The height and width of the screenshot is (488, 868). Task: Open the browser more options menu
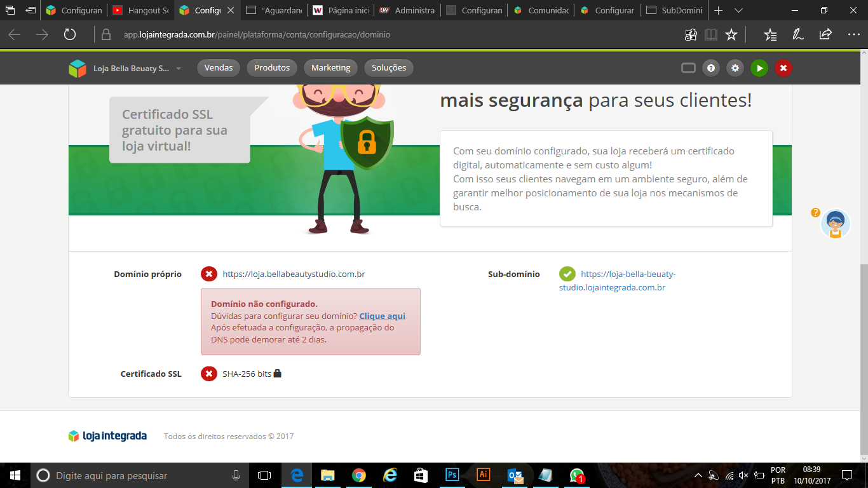(853, 35)
